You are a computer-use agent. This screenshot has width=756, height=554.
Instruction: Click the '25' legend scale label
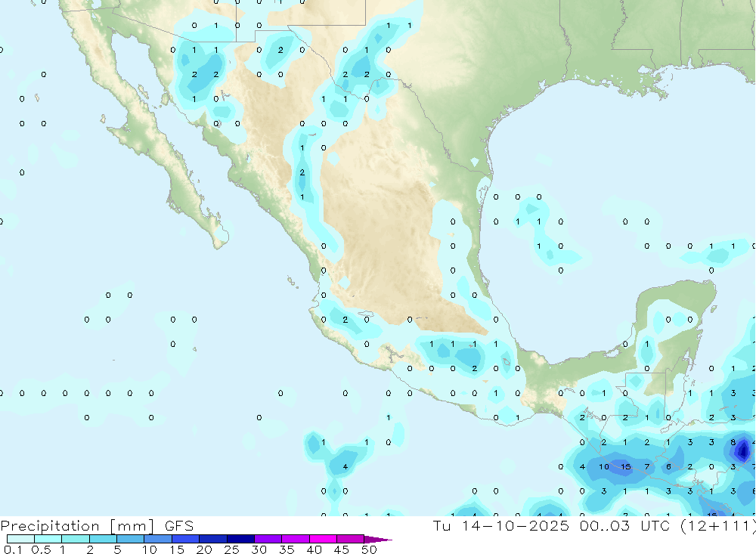[231, 549]
